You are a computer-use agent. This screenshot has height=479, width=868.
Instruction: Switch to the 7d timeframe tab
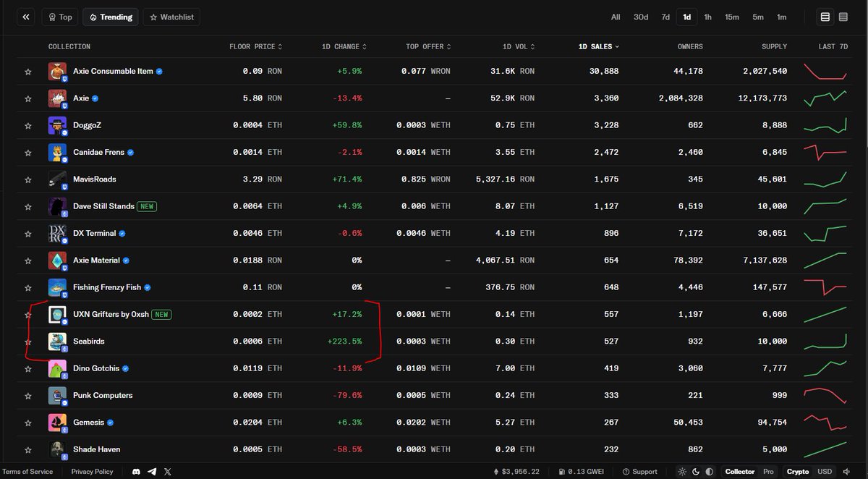click(665, 17)
